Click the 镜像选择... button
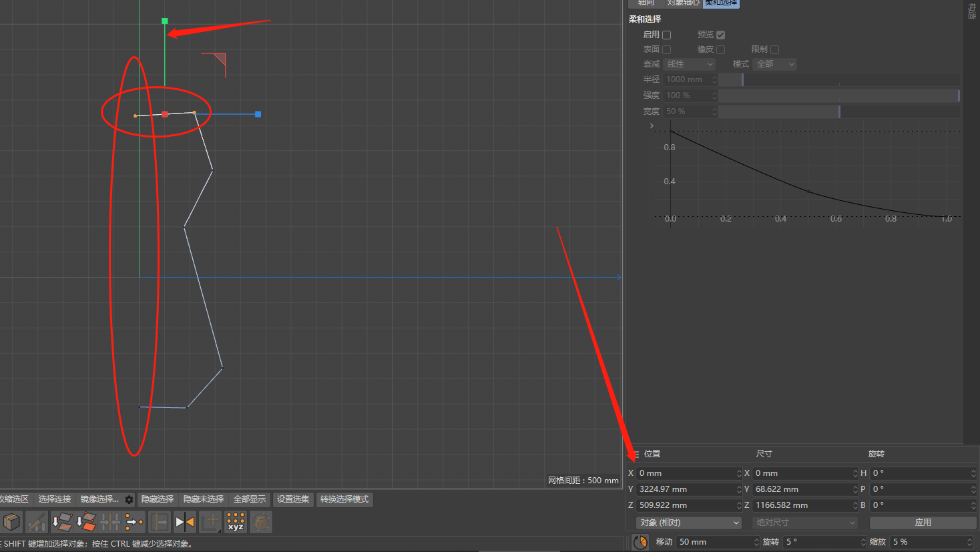Viewport: 980px width, 552px height. 99,499
